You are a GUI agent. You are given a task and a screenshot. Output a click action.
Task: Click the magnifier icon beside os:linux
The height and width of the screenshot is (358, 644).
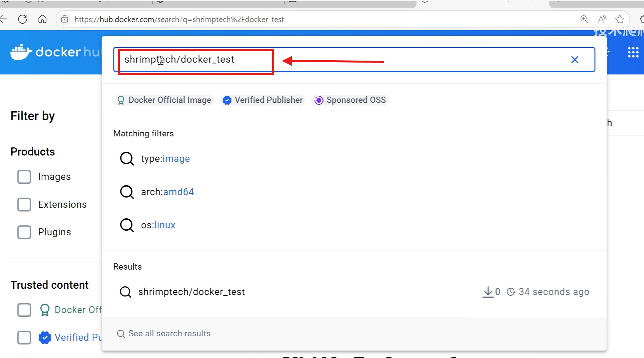coord(127,225)
